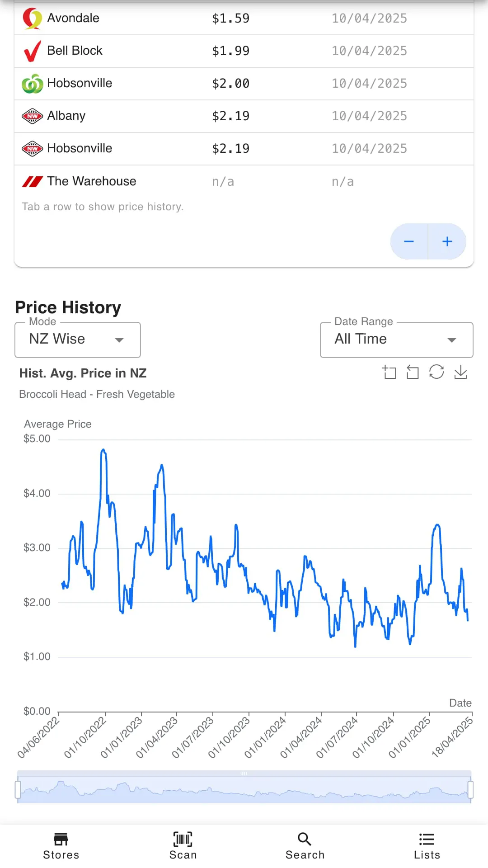This screenshot has height=868, width=488.
Task: Select the Avondale $1.59 row
Action: pos(244,18)
